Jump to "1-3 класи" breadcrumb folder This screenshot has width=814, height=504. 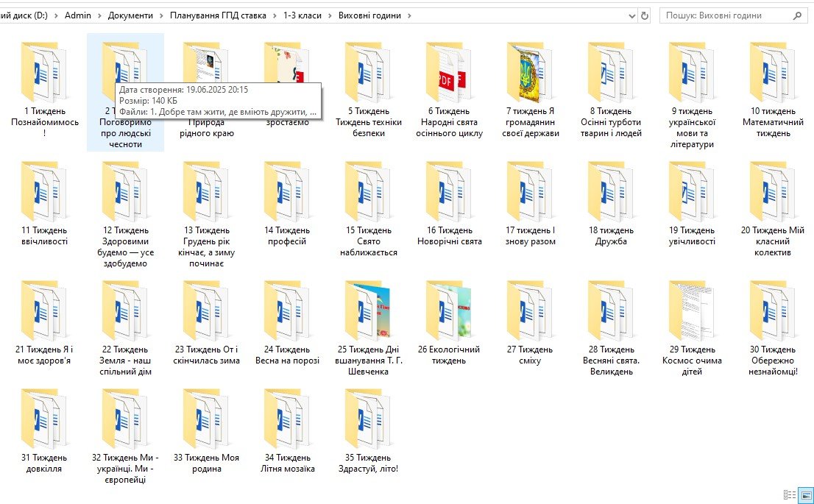click(302, 15)
